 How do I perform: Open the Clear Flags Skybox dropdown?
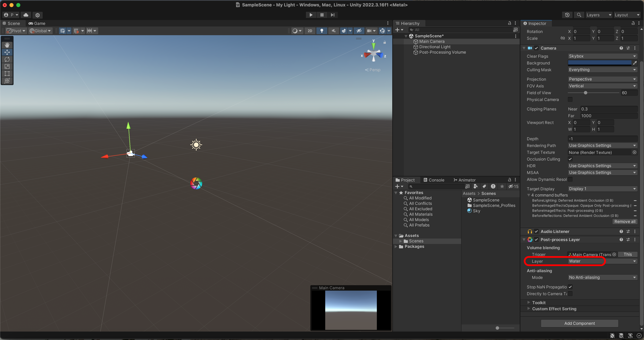(x=602, y=56)
